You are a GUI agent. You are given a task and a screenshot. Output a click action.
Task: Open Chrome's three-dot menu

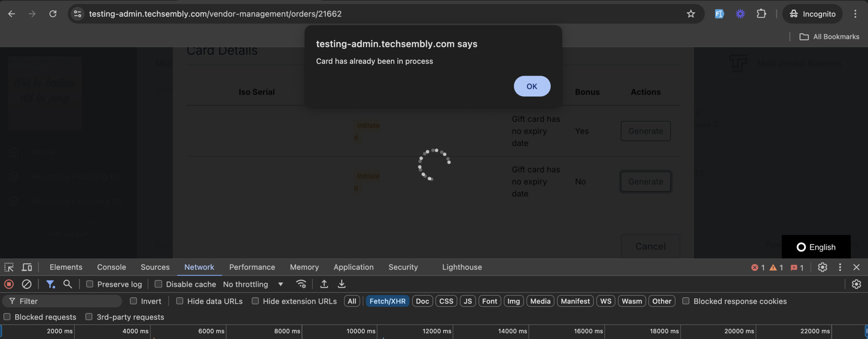pyautogui.click(x=855, y=14)
